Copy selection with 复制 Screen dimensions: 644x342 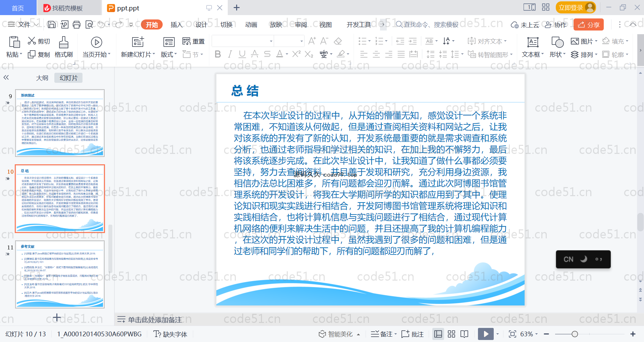[39, 54]
